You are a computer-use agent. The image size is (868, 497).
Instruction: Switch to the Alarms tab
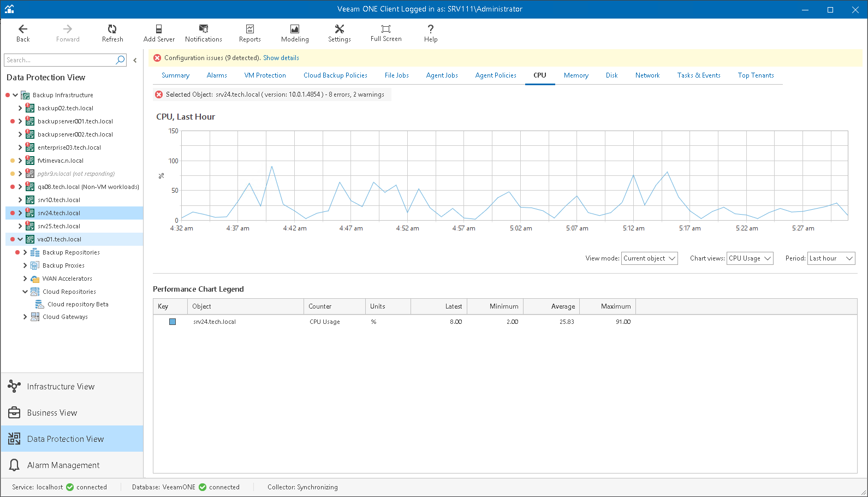pyautogui.click(x=217, y=75)
